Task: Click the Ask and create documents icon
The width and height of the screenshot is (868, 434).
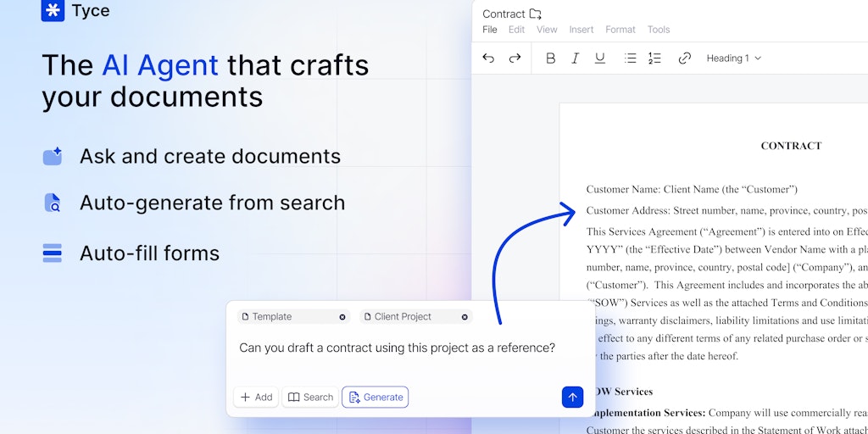Action: (x=53, y=156)
